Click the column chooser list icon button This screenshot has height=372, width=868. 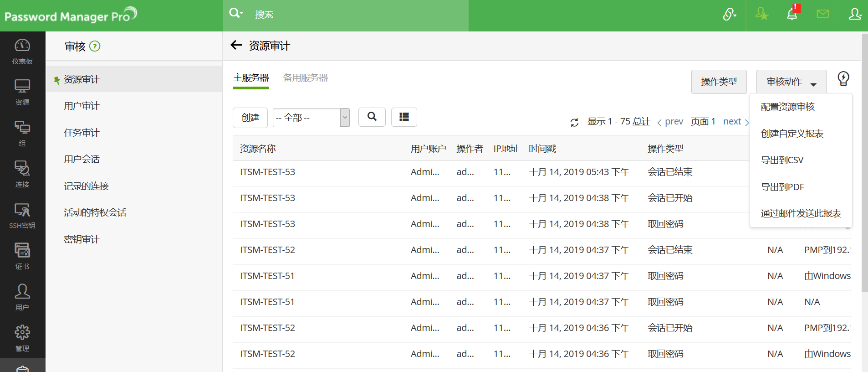[x=404, y=117]
